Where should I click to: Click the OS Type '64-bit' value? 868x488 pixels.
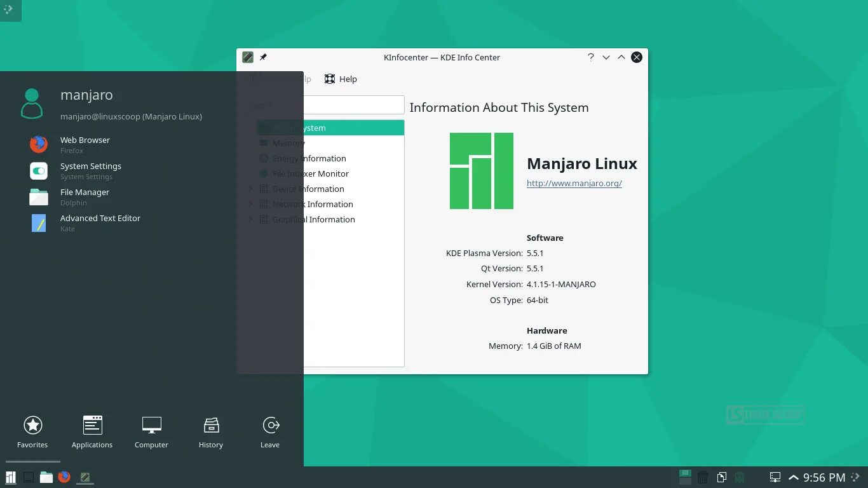[538, 300]
